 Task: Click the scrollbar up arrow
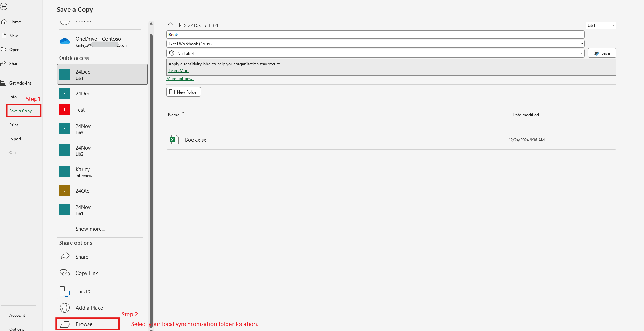(151, 23)
